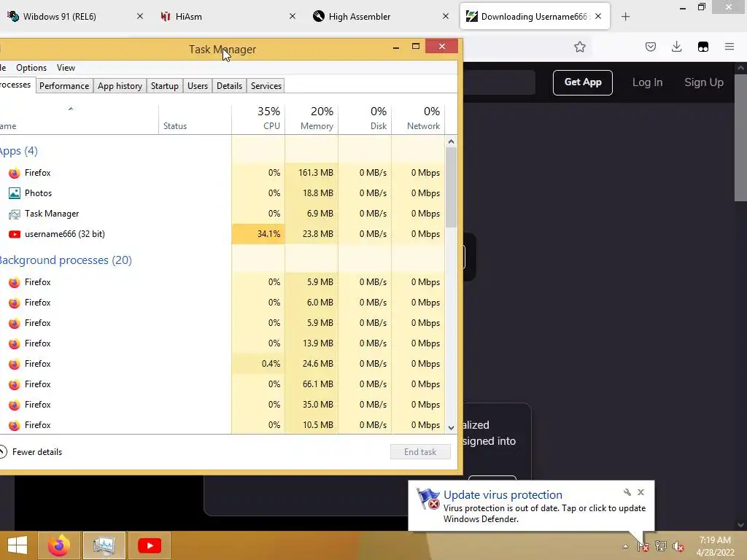Image resolution: width=747 pixels, height=560 pixels.
Task: Sort processes by CPU column
Action: pos(258,118)
